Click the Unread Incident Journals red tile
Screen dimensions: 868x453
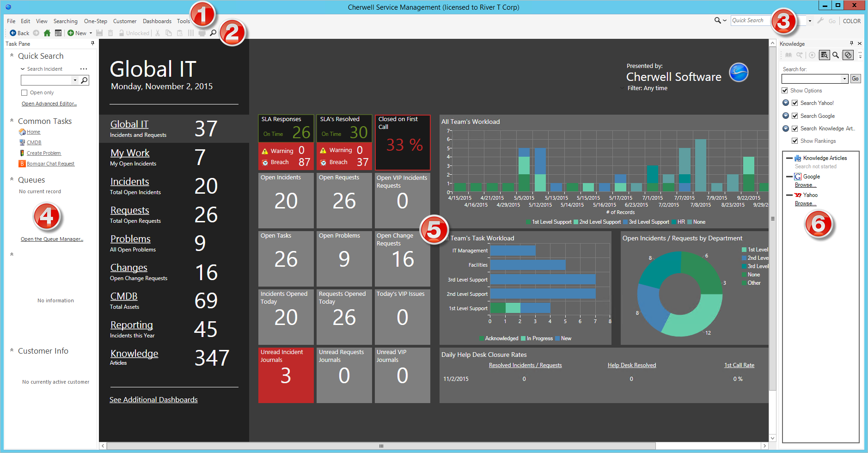[286, 375]
